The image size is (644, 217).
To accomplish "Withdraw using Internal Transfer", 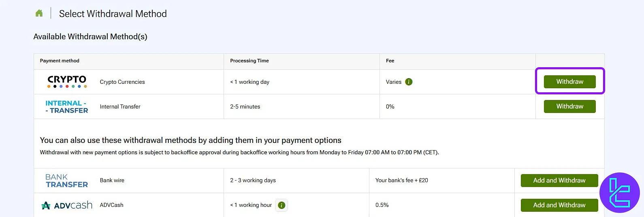I will point(569,106).
